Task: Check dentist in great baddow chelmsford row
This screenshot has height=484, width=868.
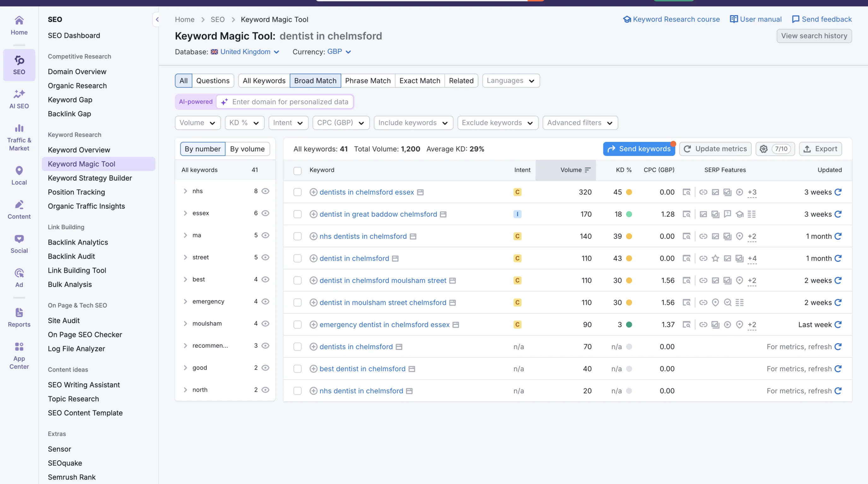Action: pyautogui.click(x=297, y=214)
